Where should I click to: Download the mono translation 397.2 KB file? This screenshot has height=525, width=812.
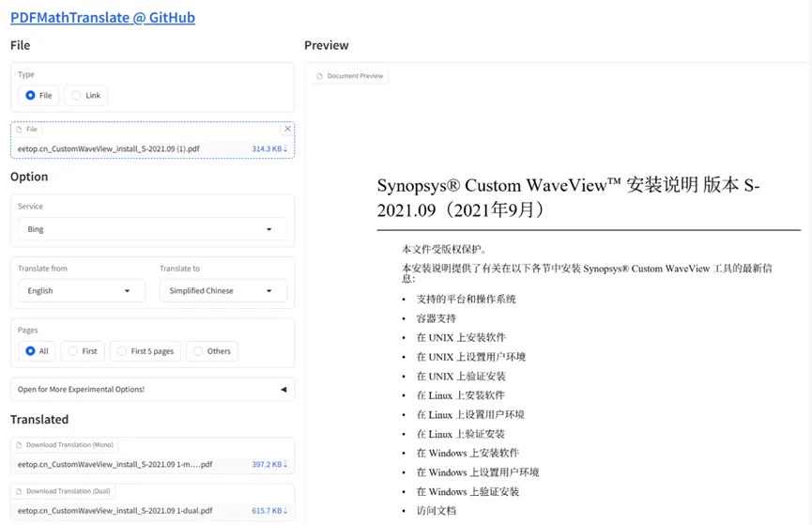269,464
